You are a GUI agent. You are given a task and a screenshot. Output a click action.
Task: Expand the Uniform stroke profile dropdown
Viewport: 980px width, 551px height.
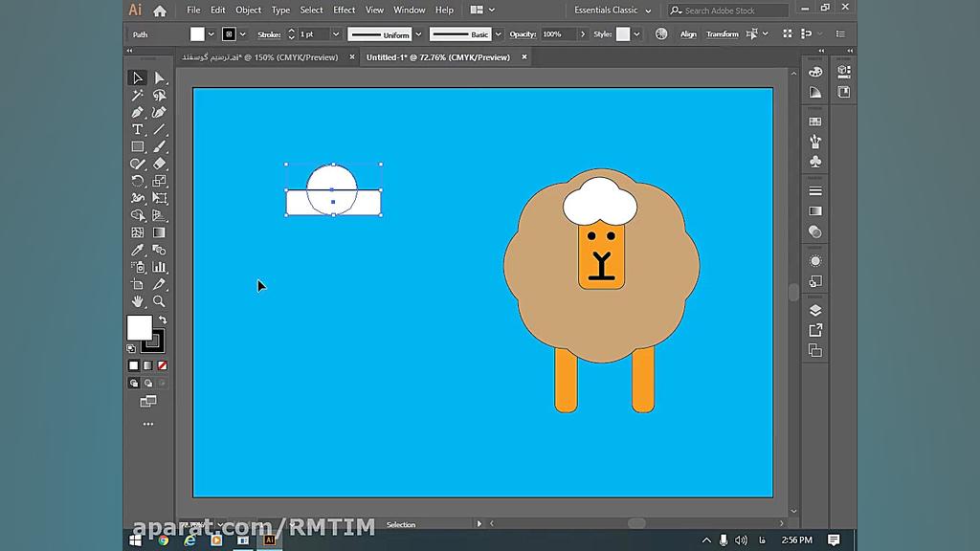[418, 34]
